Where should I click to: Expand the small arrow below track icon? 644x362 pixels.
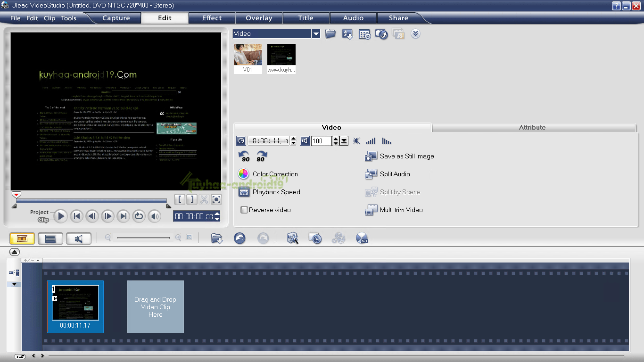pos(14,284)
